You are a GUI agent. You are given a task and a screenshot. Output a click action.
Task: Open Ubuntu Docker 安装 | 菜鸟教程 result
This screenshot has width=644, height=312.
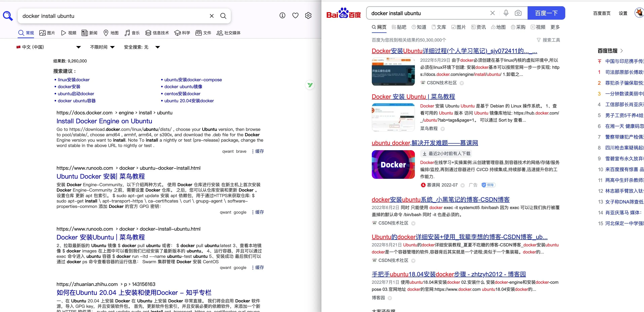(100, 176)
